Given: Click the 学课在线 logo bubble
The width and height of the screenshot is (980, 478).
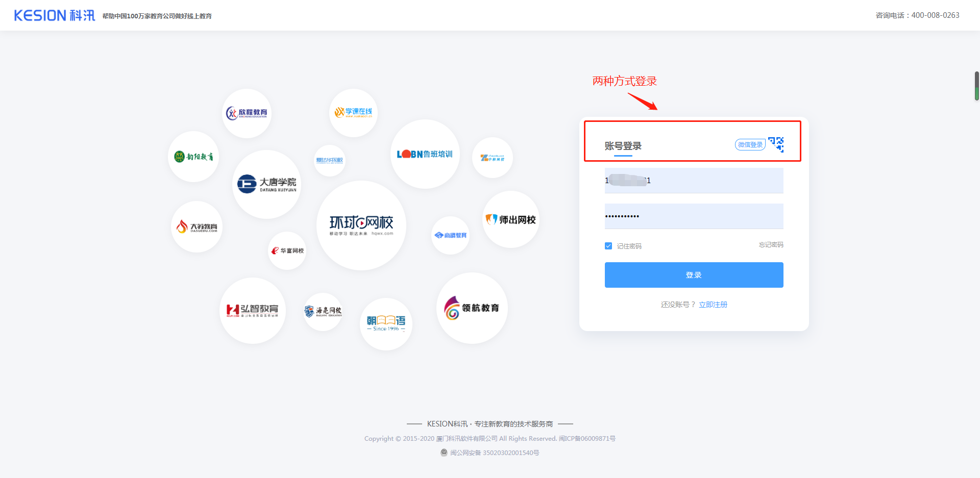Looking at the screenshot, I should [353, 113].
